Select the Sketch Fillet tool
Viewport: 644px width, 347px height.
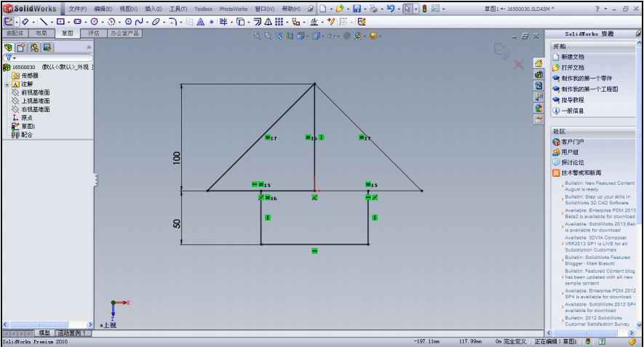click(x=173, y=22)
